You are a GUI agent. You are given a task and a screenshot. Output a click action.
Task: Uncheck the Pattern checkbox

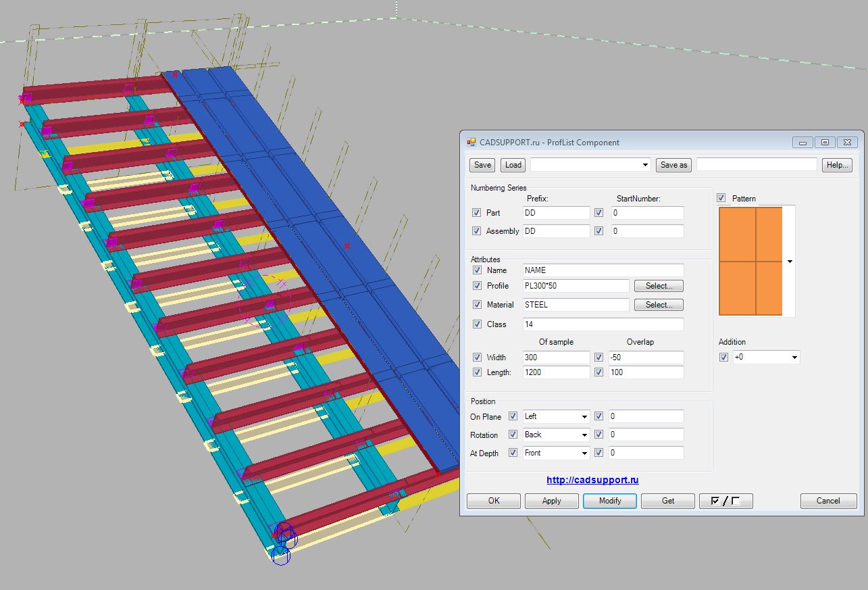click(721, 198)
